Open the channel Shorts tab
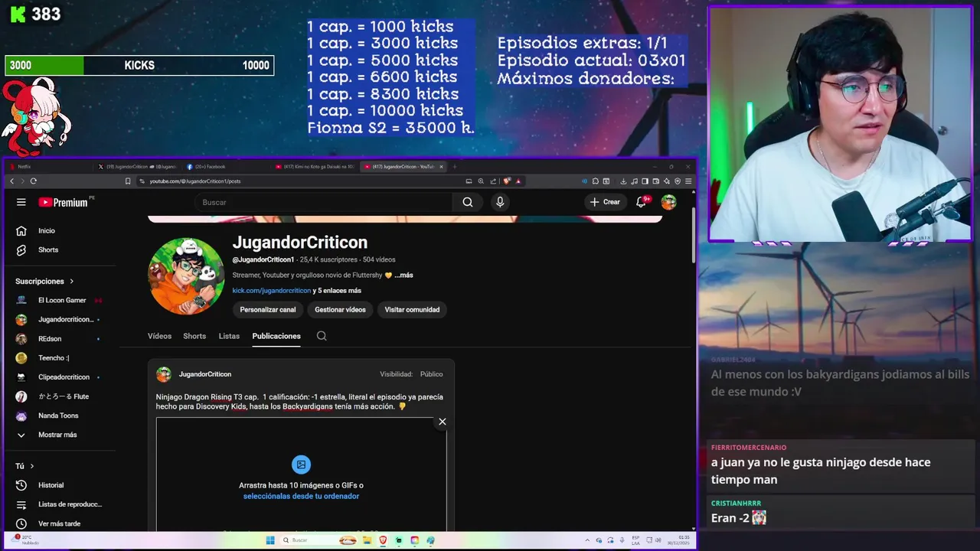The image size is (980, 551). pos(194,336)
